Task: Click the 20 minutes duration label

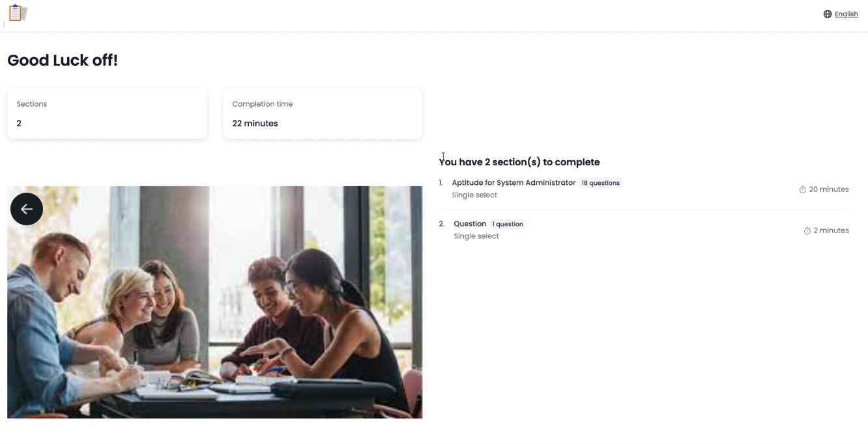Action: click(828, 189)
